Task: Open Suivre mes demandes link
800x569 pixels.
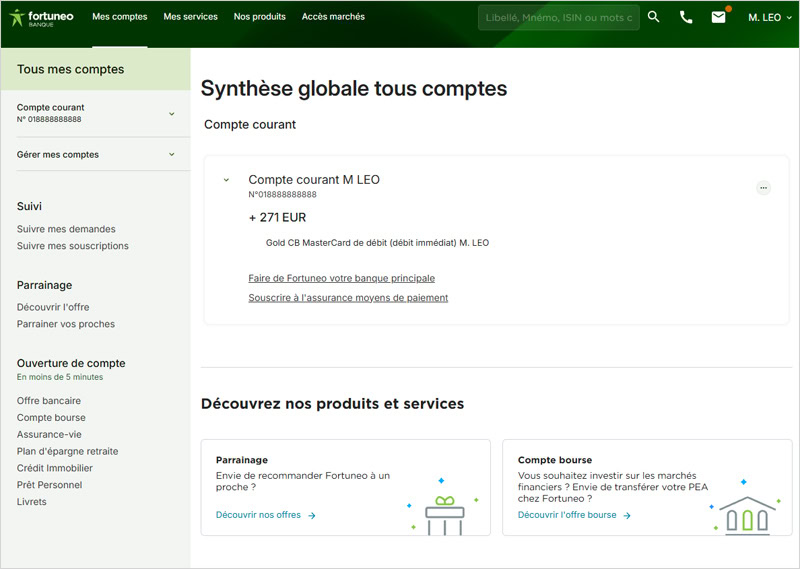Action: click(x=66, y=229)
